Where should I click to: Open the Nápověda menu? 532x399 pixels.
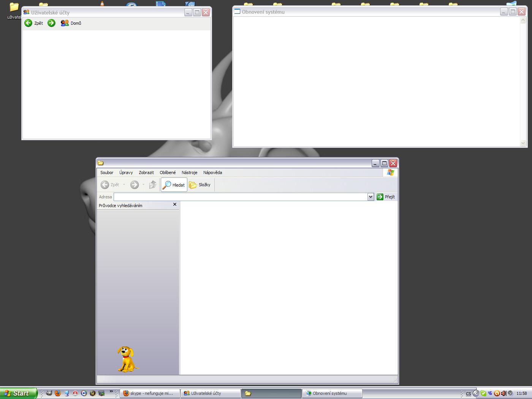coord(212,173)
